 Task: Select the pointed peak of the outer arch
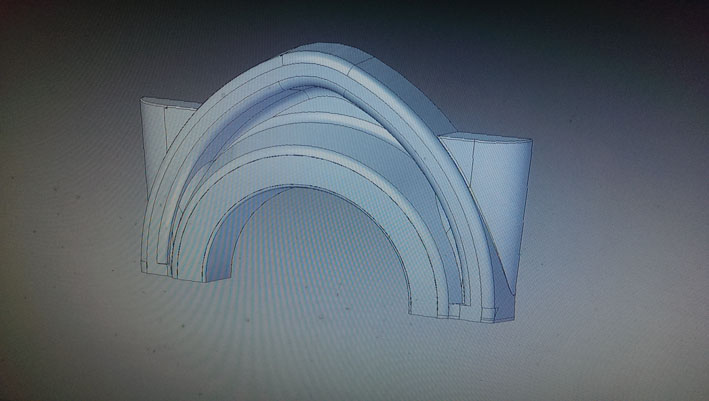point(322,50)
